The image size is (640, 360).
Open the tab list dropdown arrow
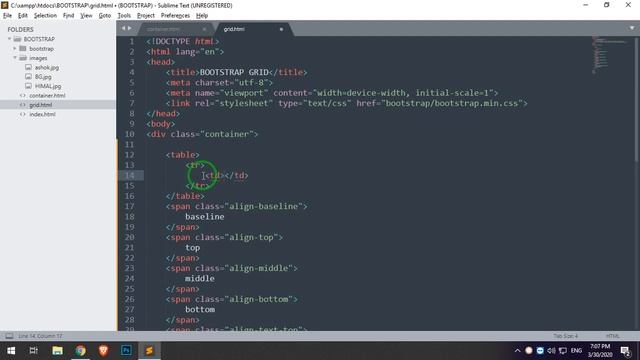(x=632, y=28)
